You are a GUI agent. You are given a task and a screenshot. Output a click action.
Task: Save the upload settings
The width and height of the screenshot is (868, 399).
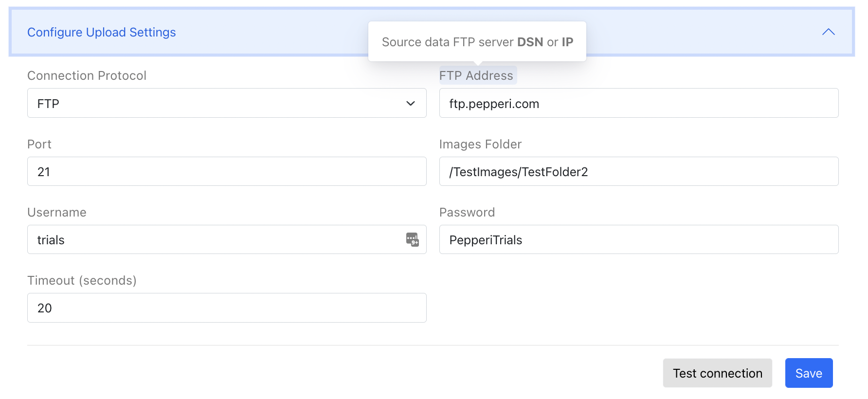pyautogui.click(x=809, y=373)
